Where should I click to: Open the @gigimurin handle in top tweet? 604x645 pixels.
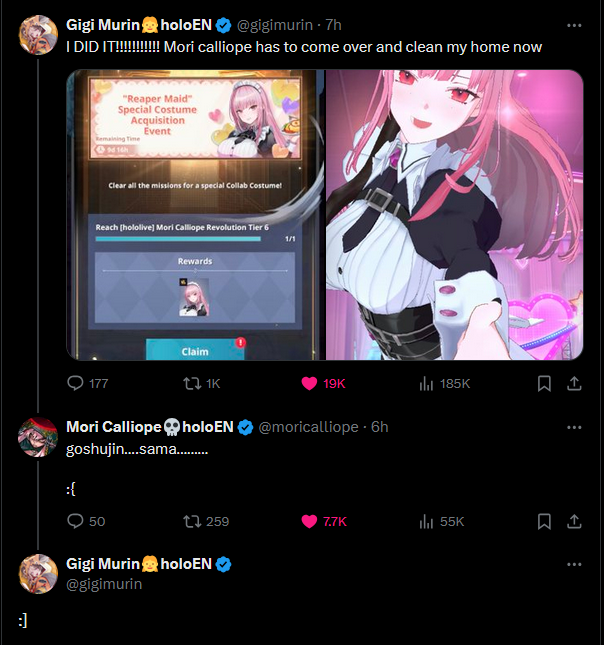tap(274, 25)
